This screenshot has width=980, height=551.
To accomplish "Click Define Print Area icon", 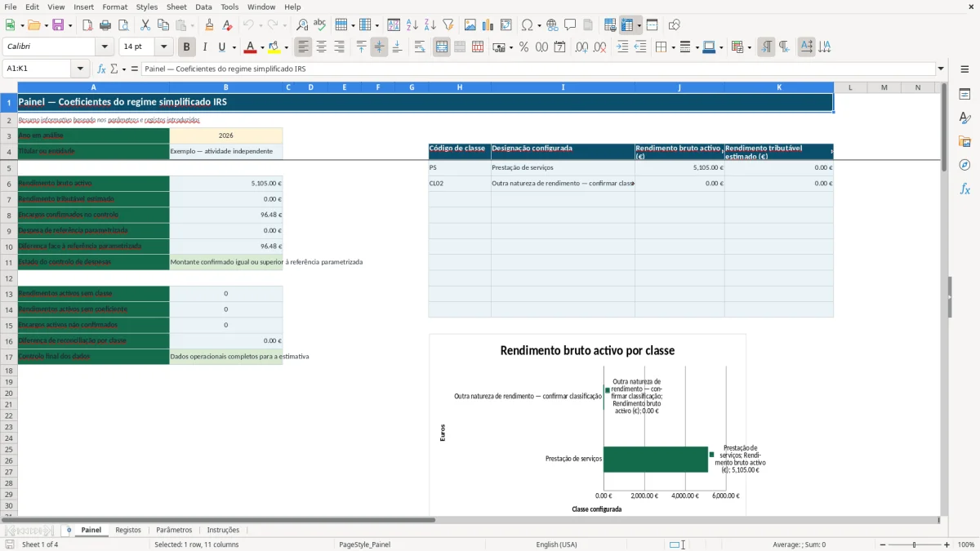I will (610, 25).
